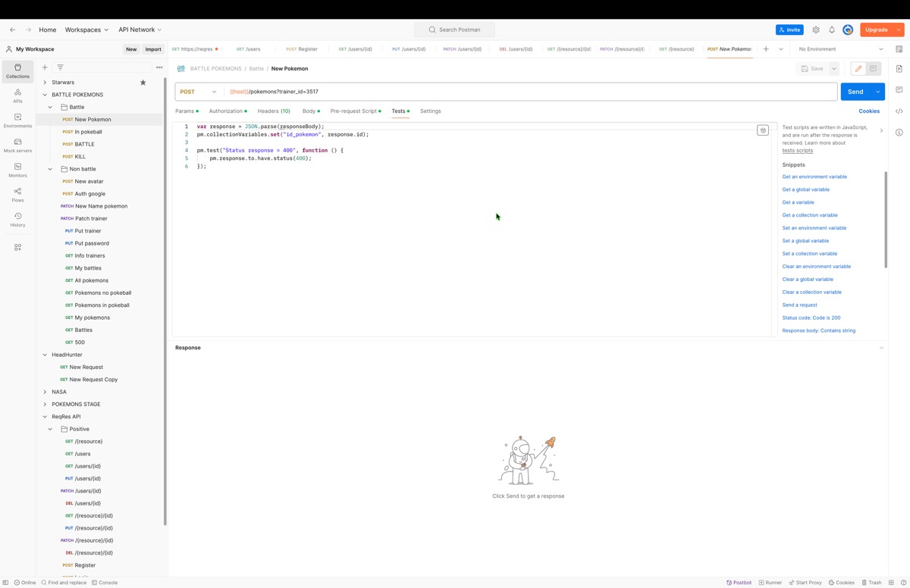
Task: Collapse the BATTLE POKEMONS collection
Action: 45,95
